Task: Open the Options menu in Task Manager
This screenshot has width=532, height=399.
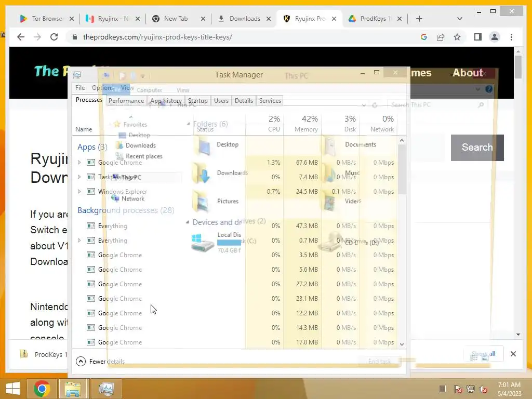Action: 103,87
